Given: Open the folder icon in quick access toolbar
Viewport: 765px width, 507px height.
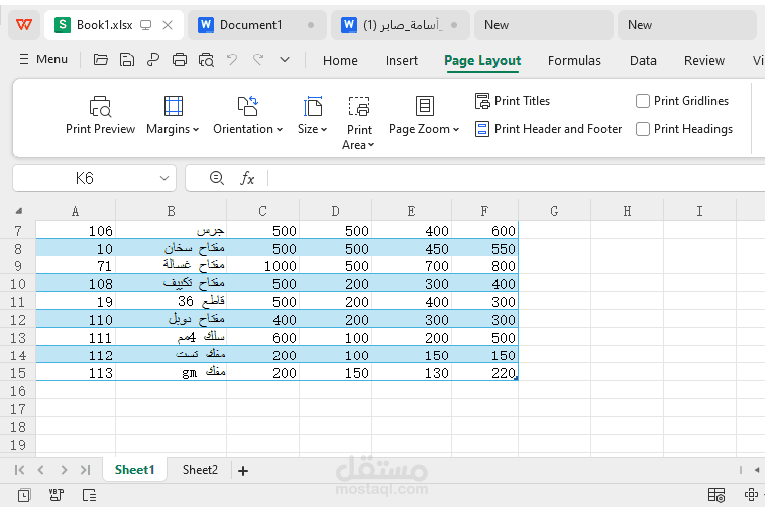Looking at the screenshot, I should [x=101, y=60].
